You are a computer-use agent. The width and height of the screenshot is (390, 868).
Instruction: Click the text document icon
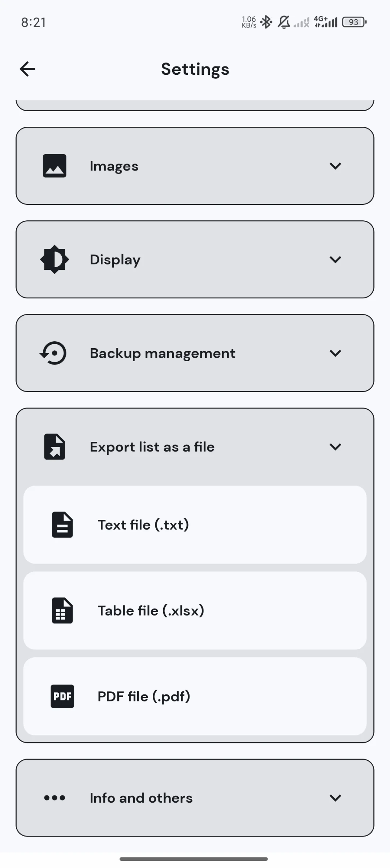tap(62, 524)
